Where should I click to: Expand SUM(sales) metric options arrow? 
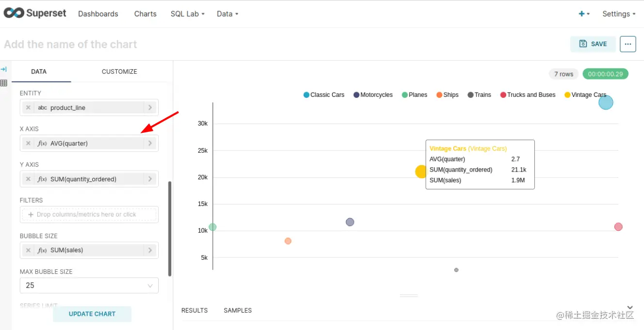[150, 250]
